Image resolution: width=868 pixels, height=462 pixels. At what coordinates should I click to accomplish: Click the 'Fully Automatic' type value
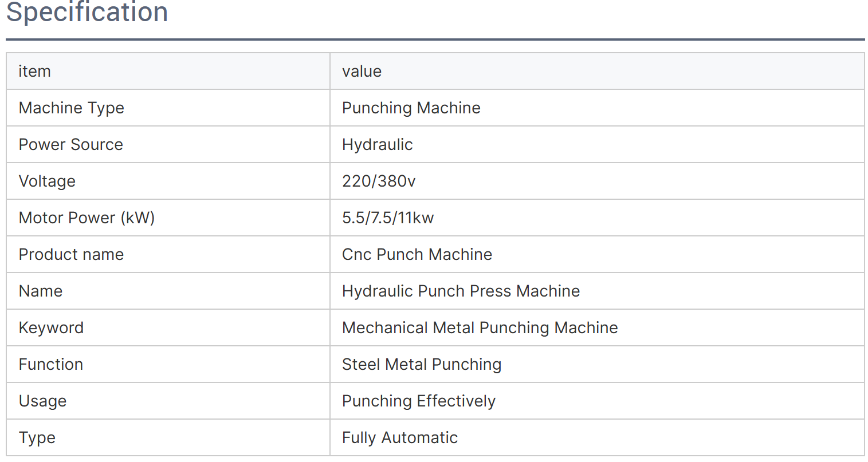(399, 438)
